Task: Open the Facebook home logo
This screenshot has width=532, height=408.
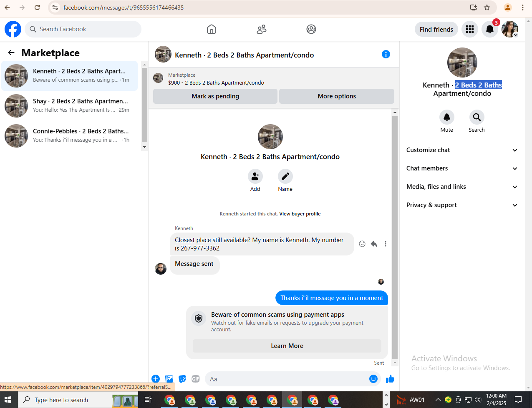Action: (13, 29)
